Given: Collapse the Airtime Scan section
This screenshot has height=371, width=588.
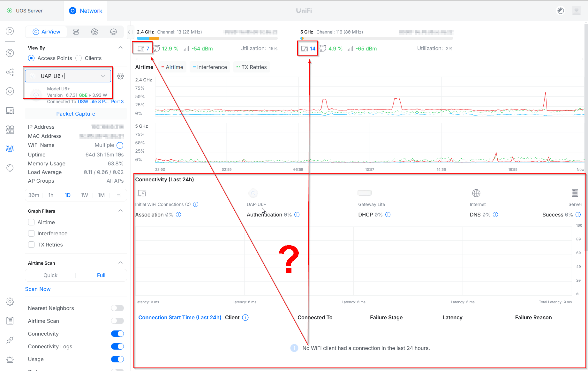Looking at the screenshot, I should click(120, 263).
